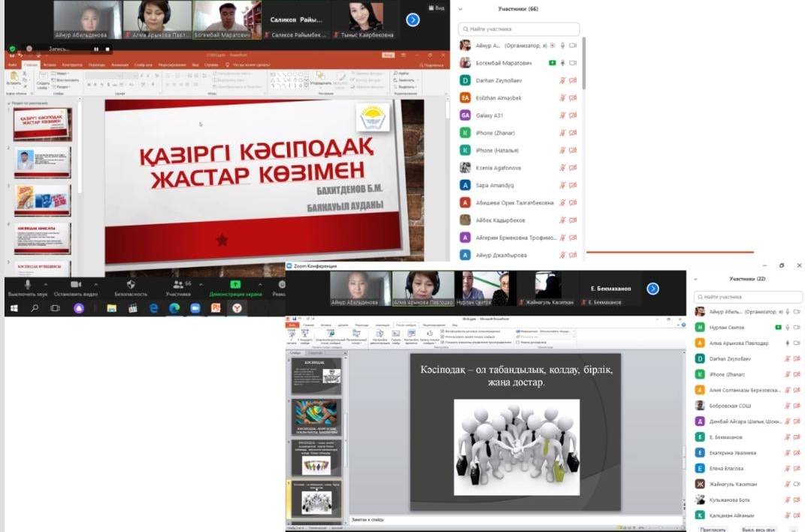Image resolution: width=805 pixels, height=532 pixels.
Task: Click 66-participant list scrollbar
Action: 584,63
